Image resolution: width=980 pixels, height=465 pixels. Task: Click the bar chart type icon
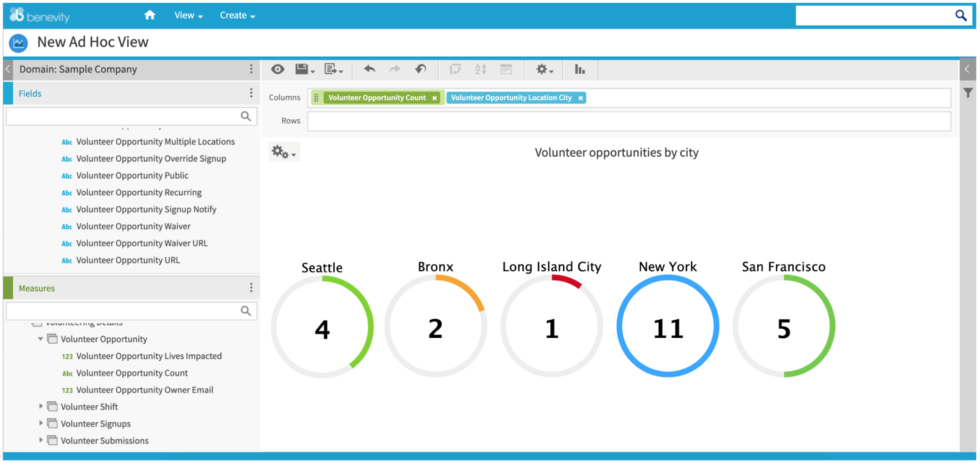click(580, 69)
